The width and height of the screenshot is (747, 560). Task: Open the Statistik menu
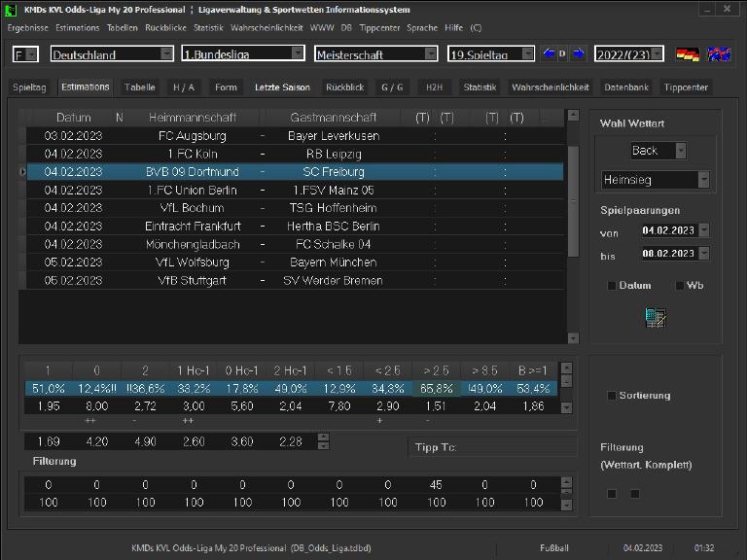coord(208,27)
